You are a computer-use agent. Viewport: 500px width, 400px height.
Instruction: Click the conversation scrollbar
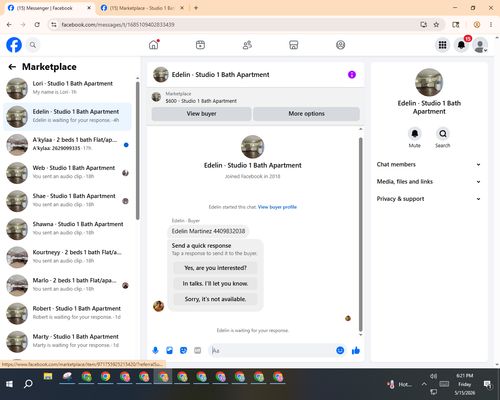pos(360,233)
